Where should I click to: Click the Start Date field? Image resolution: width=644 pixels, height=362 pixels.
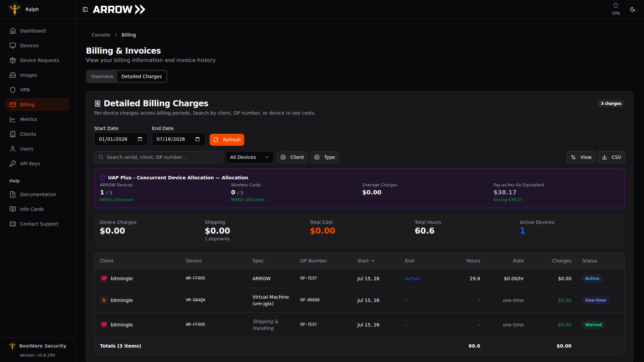pyautogui.click(x=121, y=139)
